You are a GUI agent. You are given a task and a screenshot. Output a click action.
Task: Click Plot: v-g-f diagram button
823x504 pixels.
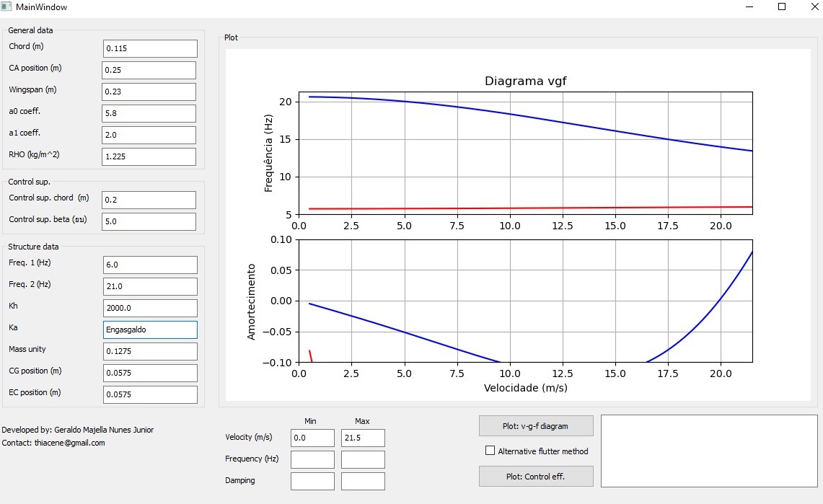pyautogui.click(x=535, y=425)
